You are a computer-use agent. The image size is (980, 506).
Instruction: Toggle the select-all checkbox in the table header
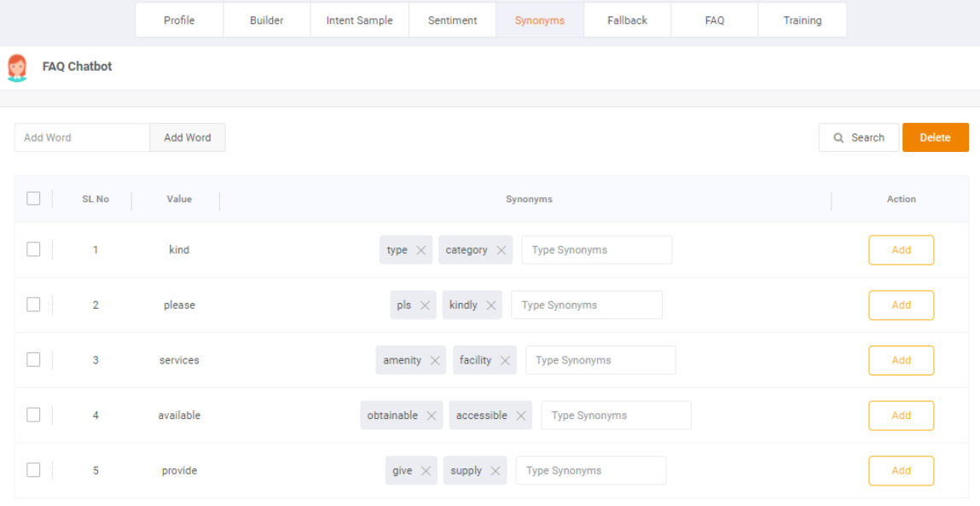pos(34,198)
